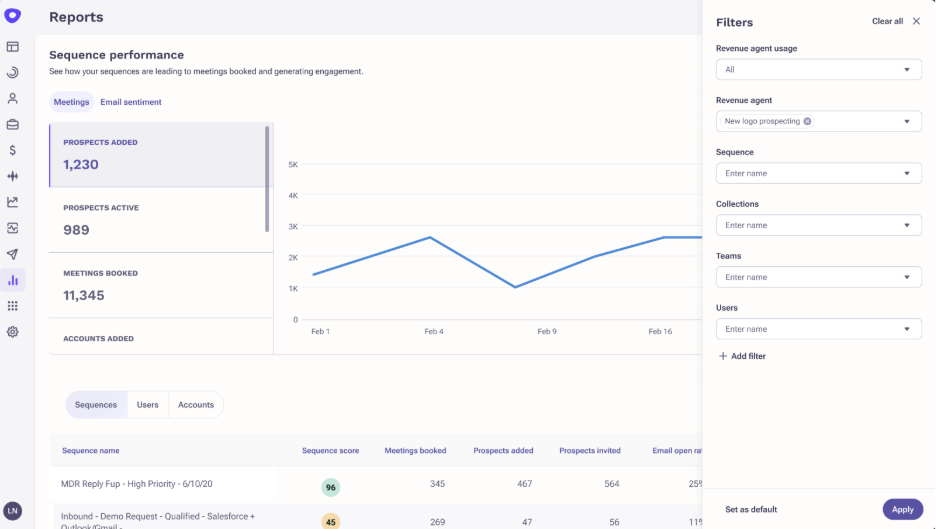
Task: Open the paper plane icon in sidebar
Action: [x=13, y=254]
